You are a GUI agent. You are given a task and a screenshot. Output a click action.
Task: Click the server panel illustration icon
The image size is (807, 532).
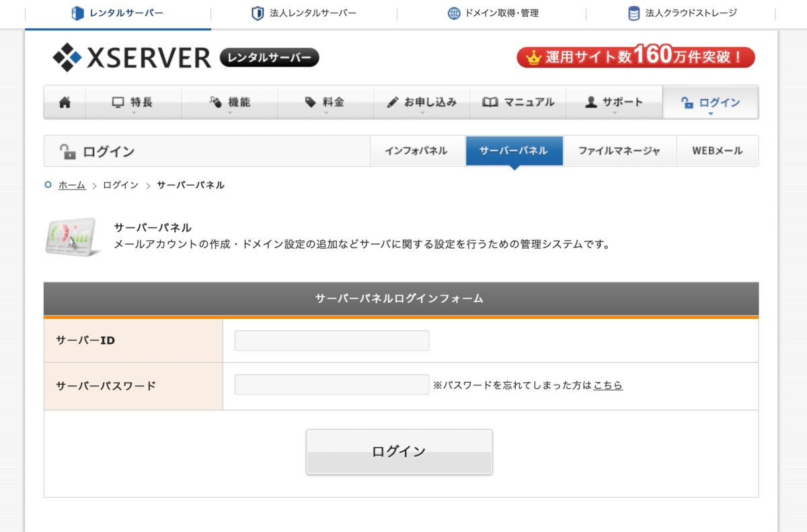pos(73,237)
